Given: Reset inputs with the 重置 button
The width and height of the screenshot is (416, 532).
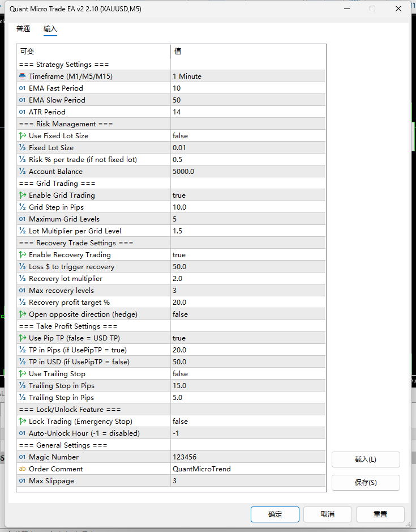Looking at the screenshot, I should [380, 514].
